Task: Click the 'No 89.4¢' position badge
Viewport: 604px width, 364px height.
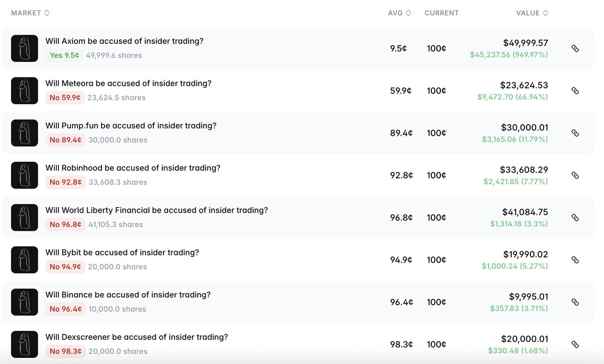Action: coord(65,140)
